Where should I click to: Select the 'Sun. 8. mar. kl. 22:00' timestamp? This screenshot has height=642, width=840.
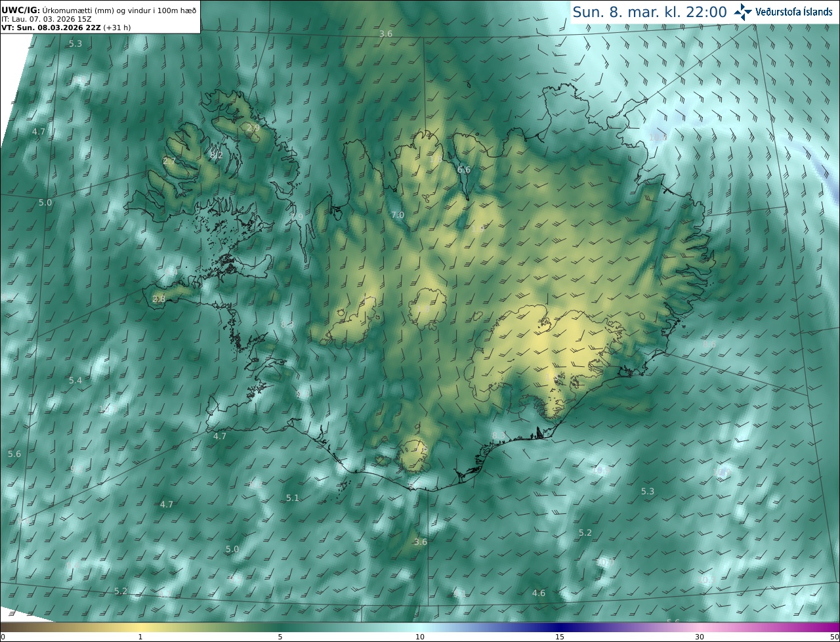coord(649,12)
